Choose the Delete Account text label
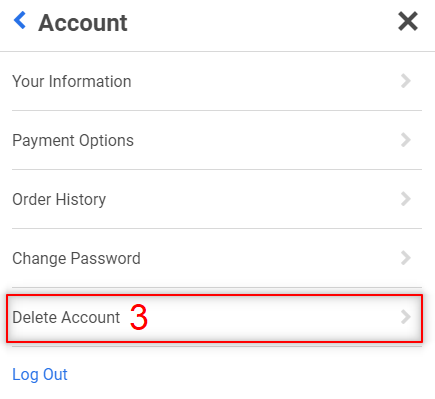435x399 pixels. click(66, 317)
